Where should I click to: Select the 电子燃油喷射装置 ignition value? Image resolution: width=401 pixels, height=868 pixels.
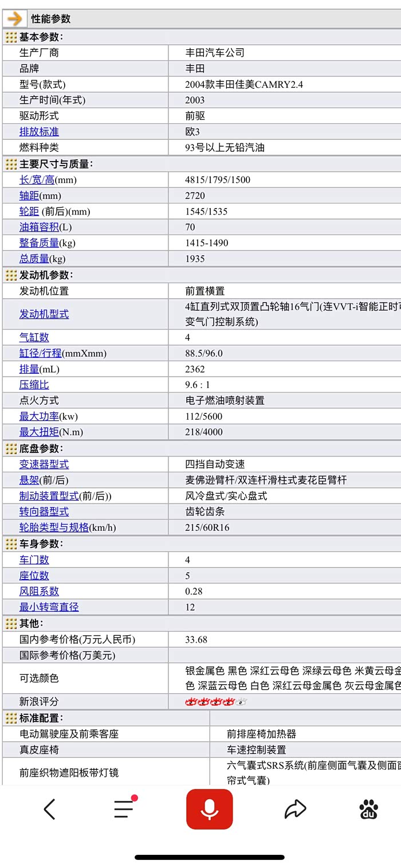click(x=225, y=401)
